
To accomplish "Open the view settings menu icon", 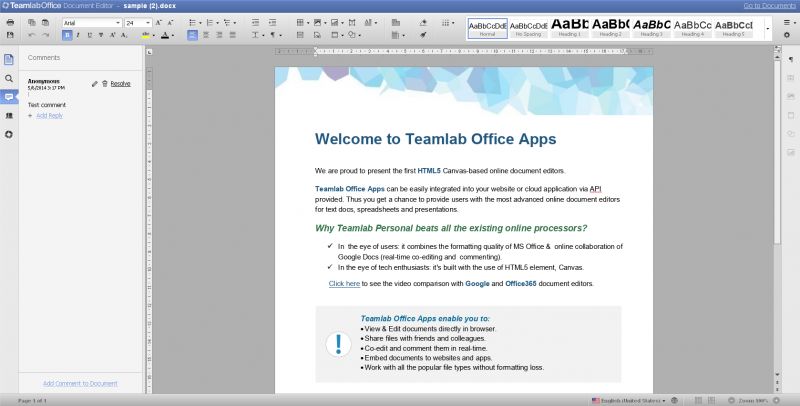I will pos(788,23).
